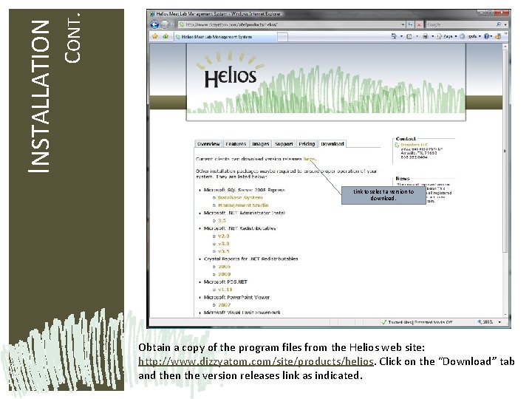Go back with the browser Back arrow
Viewport: 532px width, 399px height.
(x=154, y=24)
